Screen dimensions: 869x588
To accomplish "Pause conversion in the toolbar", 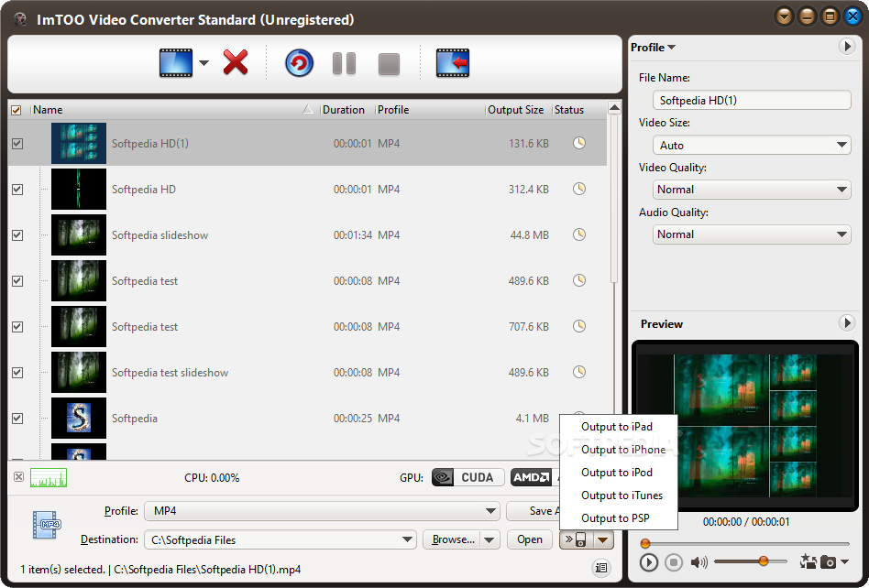I will click(x=344, y=64).
